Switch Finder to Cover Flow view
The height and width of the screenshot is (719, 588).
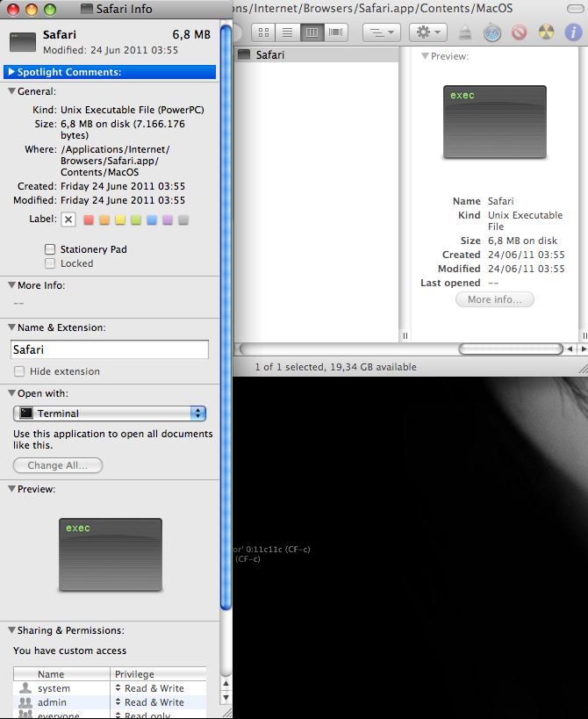pos(336,32)
